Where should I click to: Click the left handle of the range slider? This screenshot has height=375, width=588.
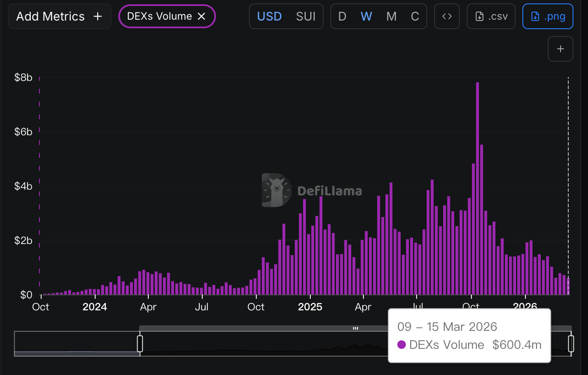pyautogui.click(x=140, y=344)
